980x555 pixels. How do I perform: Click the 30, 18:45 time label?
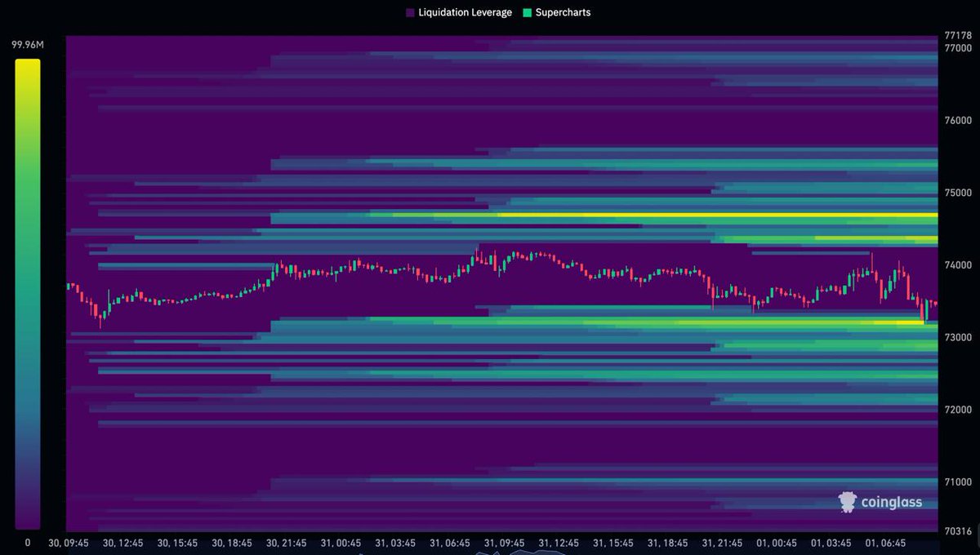234,543
